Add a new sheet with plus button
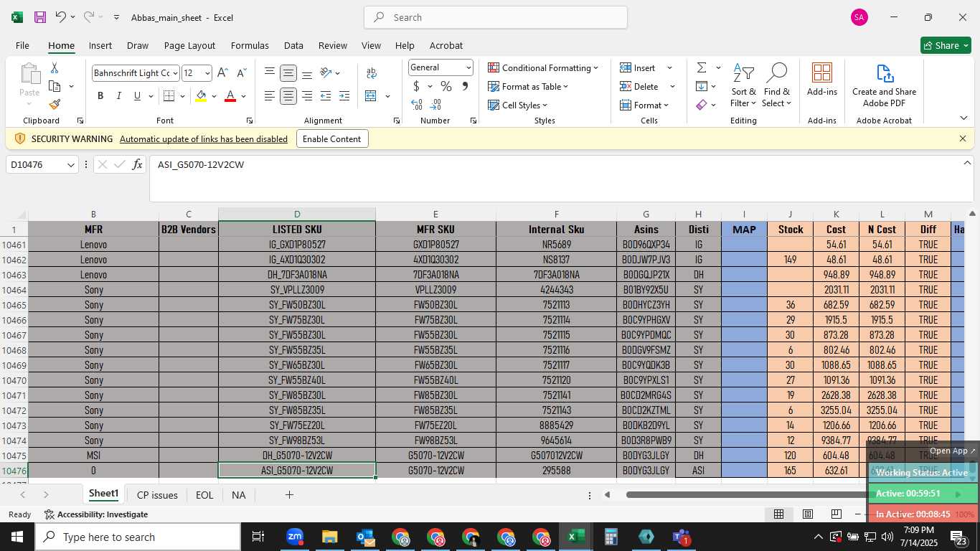The width and height of the screenshot is (980, 551). [290, 495]
